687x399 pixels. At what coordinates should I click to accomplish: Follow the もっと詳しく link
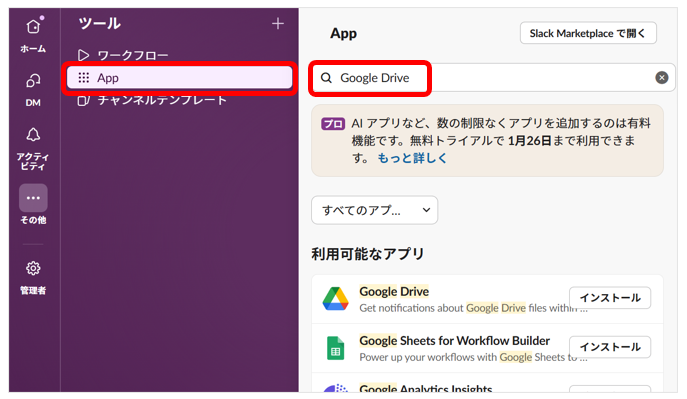pos(412,158)
